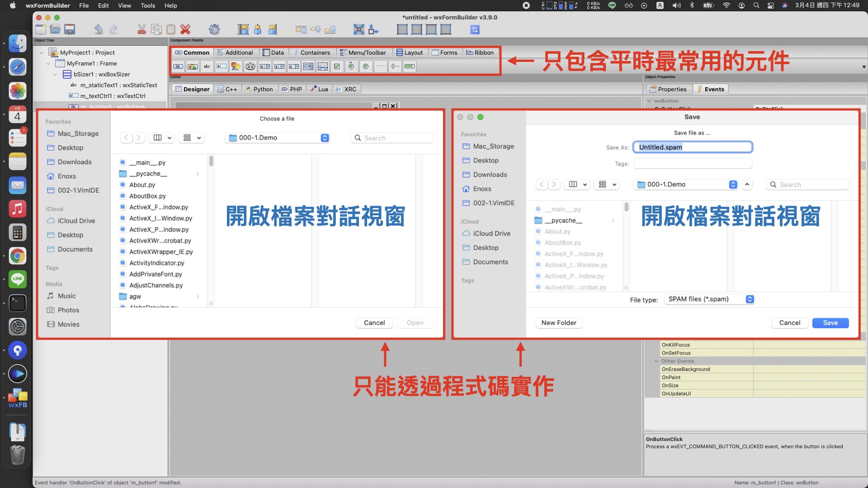This screenshot has width=868, height=488.
Task: Expand MyProject1 Project tree node
Action: click(41, 52)
